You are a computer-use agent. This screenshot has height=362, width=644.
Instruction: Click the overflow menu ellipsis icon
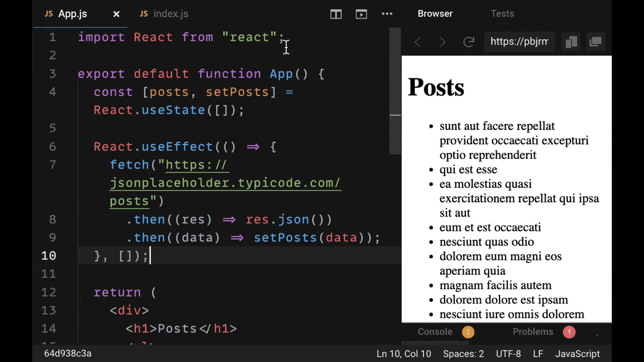[387, 14]
